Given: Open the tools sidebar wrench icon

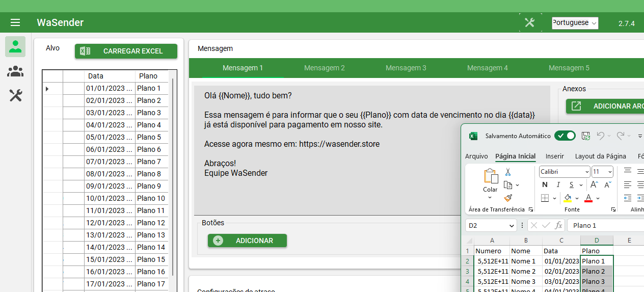Looking at the screenshot, I should [x=15, y=95].
